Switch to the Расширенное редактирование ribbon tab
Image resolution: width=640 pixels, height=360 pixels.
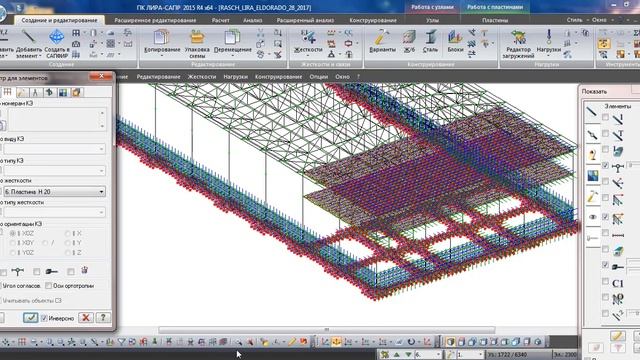tap(155, 20)
